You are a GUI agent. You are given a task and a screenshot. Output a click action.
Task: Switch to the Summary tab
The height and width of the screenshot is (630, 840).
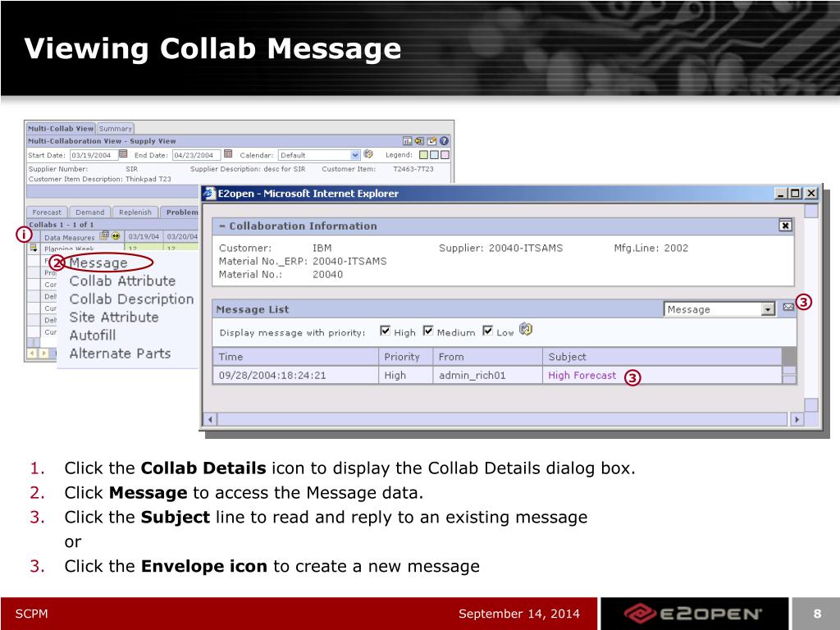click(x=115, y=129)
